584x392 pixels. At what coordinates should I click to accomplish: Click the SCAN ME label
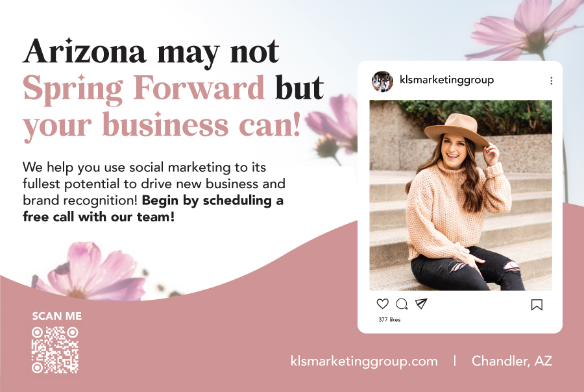click(56, 316)
